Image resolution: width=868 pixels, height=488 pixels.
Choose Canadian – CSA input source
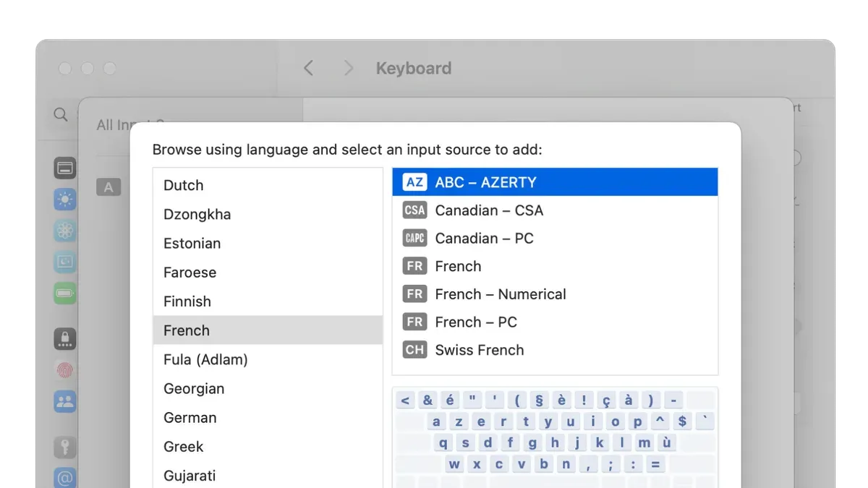(x=555, y=210)
